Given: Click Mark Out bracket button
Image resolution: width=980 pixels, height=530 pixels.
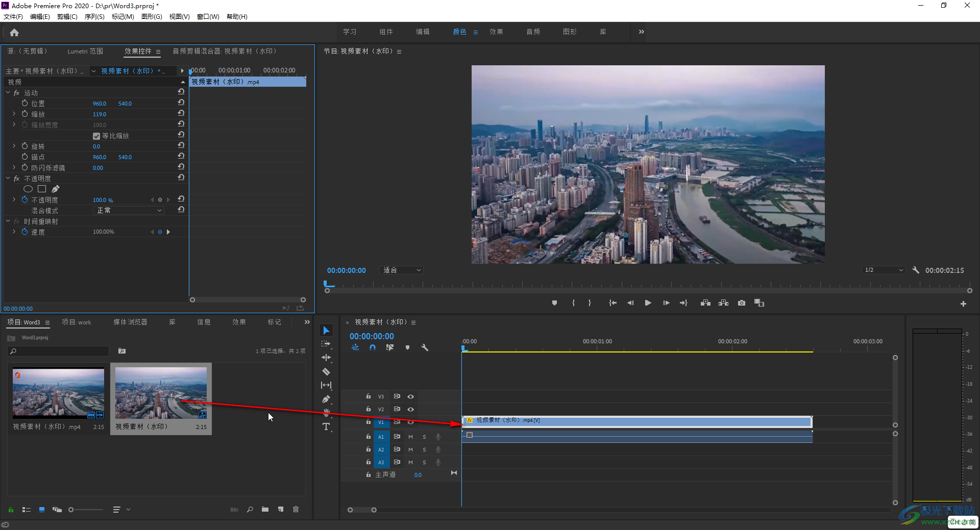Looking at the screenshot, I should point(590,303).
